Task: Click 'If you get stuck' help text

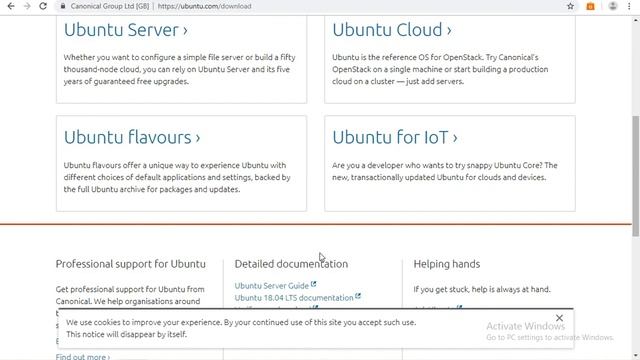Action: coord(482,289)
